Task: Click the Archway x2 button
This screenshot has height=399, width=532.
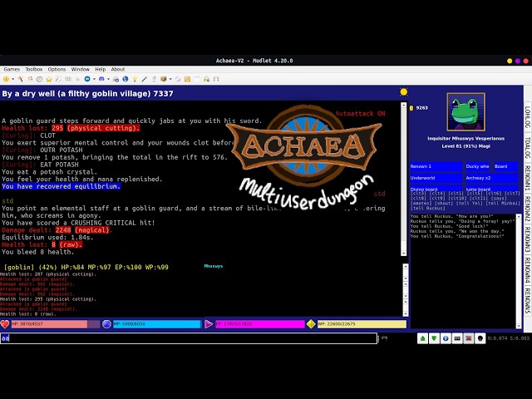Action: (491, 178)
